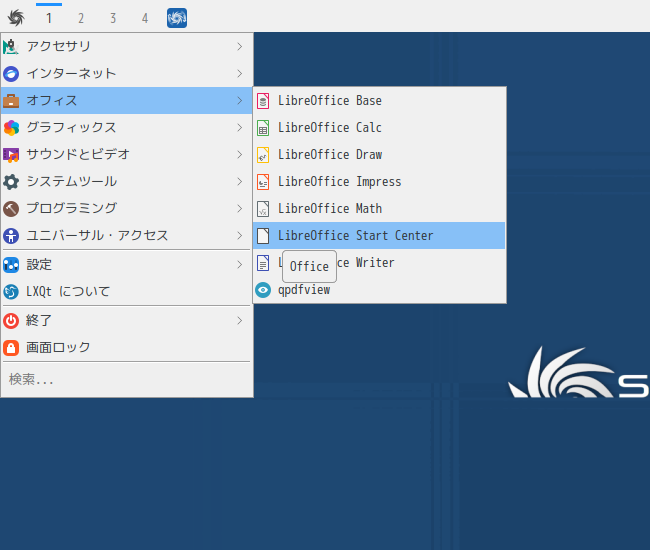Click the LibreOffice Impress presentation icon
Viewport: 650px width, 550px height.
click(263, 182)
